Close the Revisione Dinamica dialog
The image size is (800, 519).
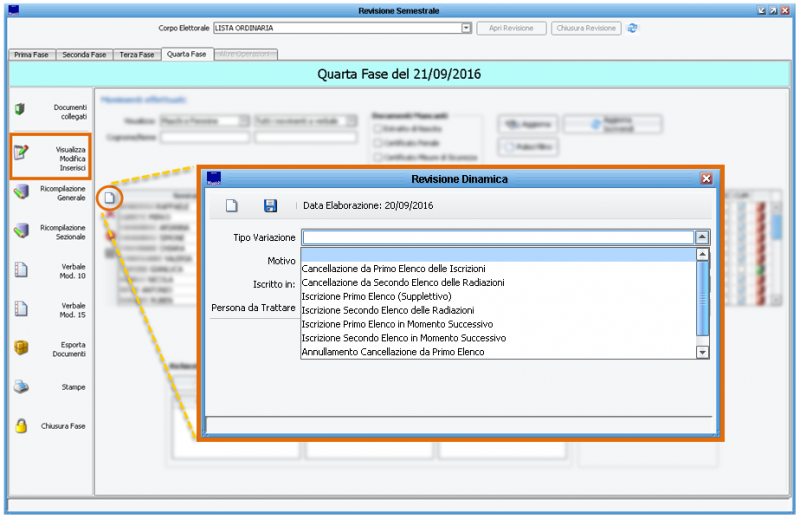[706, 179]
